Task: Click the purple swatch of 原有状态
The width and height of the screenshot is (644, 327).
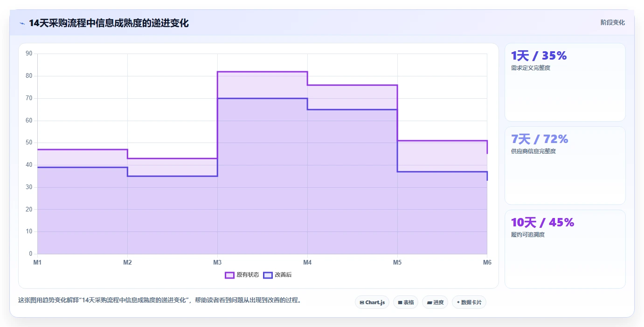Action: (x=229, y=275)
